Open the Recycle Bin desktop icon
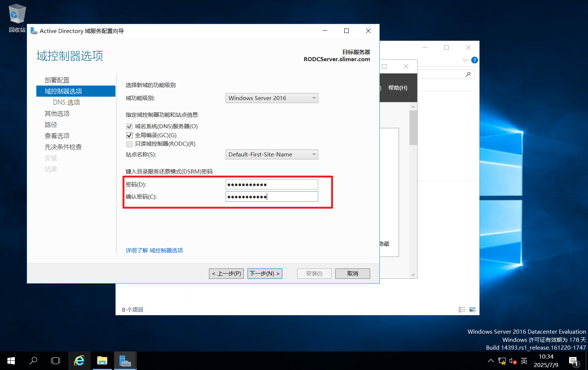Image resolution: width=588 pixels, height=370 pixels. pos(17,18)
